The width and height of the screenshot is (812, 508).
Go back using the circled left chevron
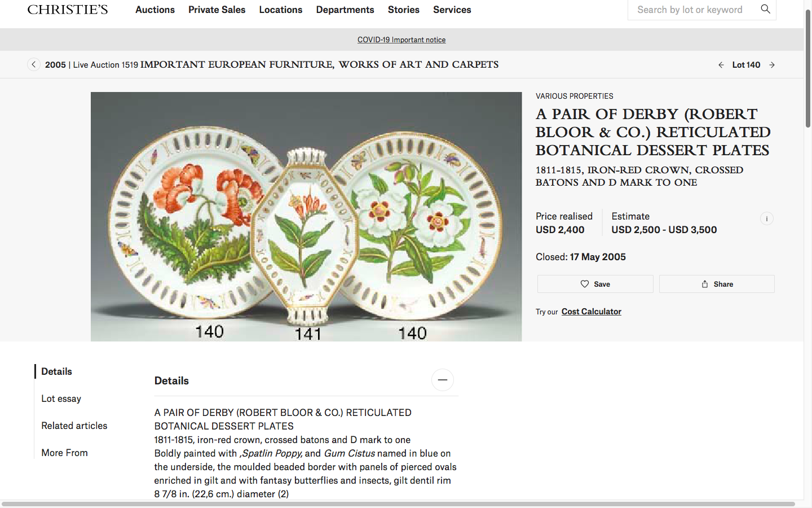pos(34,64)
